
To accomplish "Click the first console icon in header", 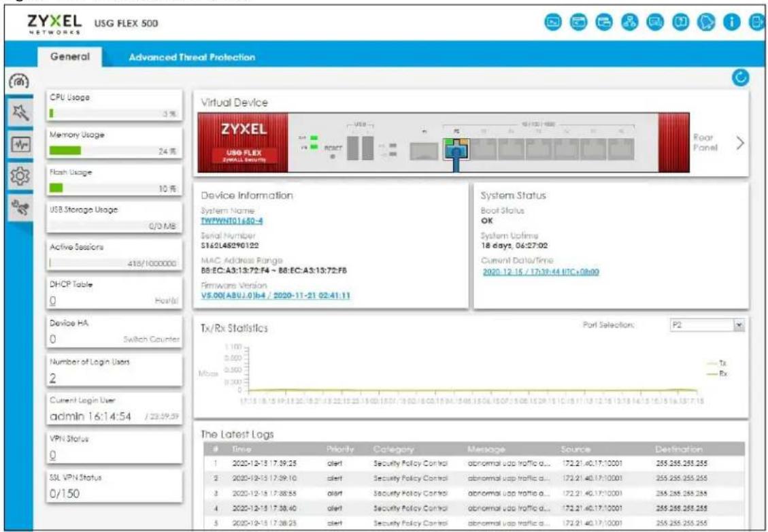I will pyautogui.click(x=554, y=22).
